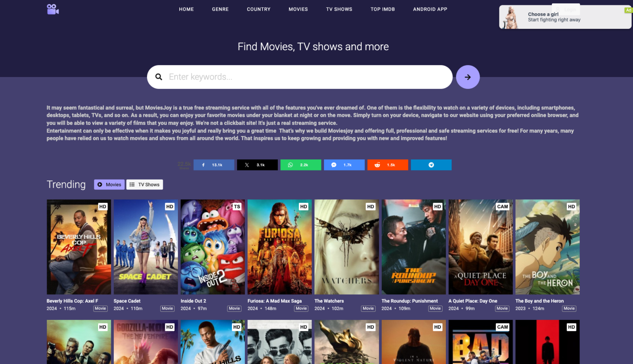Switch to TV Shows trending tab
This screenshot has height=364, width=633.
click(x=145, y=184)
